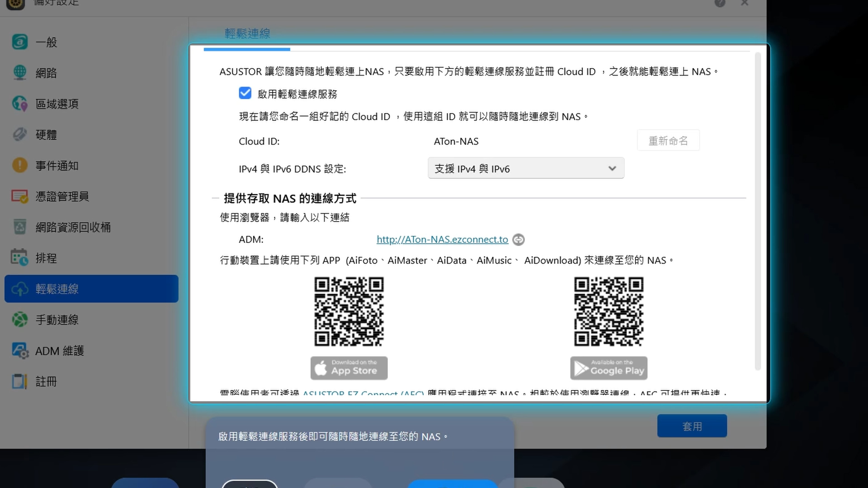Open ADM 維護 in the sidebar

coord(59,351)
